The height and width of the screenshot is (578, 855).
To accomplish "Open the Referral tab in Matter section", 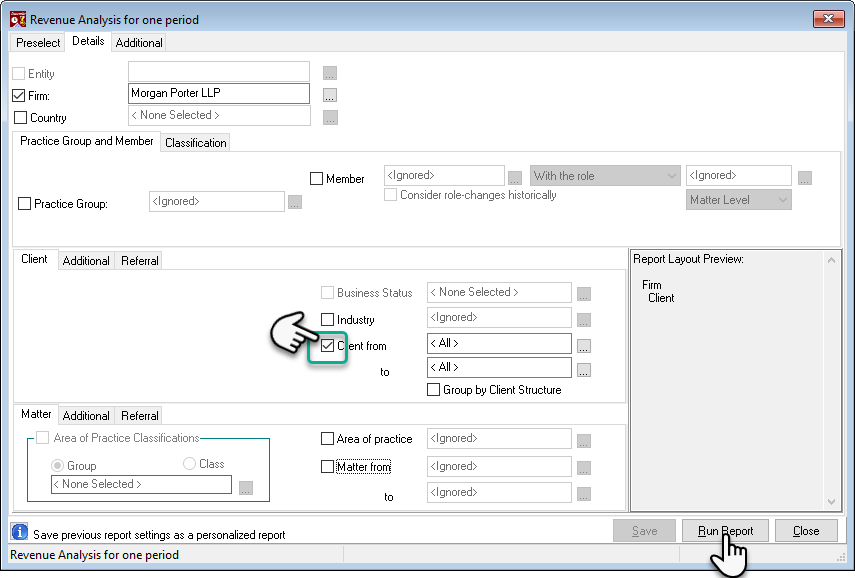I will [x=140, y=416].
